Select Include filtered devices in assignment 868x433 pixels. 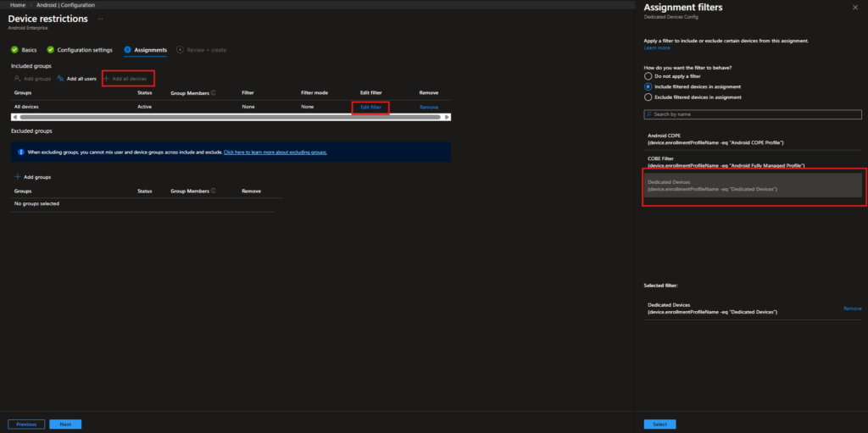(x=648, y=86)
